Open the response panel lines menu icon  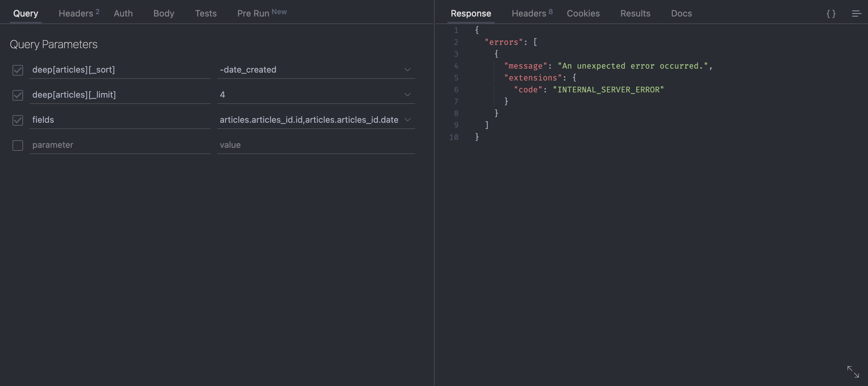(856, 14)
